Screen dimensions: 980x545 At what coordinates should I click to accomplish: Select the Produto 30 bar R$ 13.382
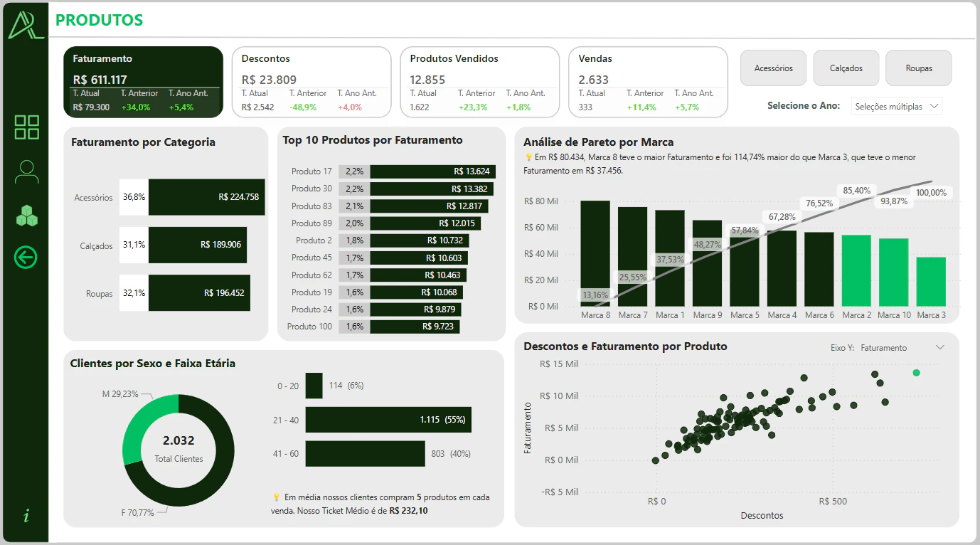(x=432, y=189)
